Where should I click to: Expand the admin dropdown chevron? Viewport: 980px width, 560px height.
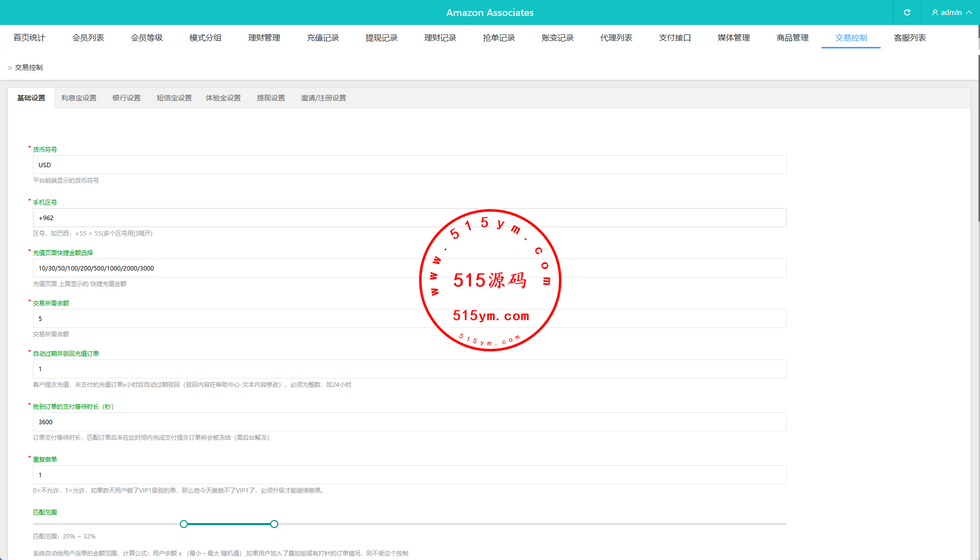(969, 12)
